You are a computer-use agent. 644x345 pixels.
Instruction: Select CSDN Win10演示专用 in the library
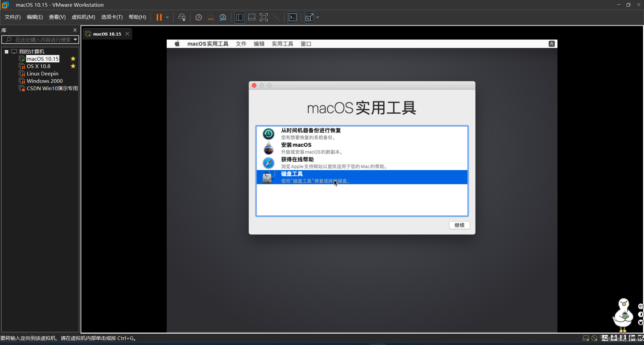click(x=52, y=89)
